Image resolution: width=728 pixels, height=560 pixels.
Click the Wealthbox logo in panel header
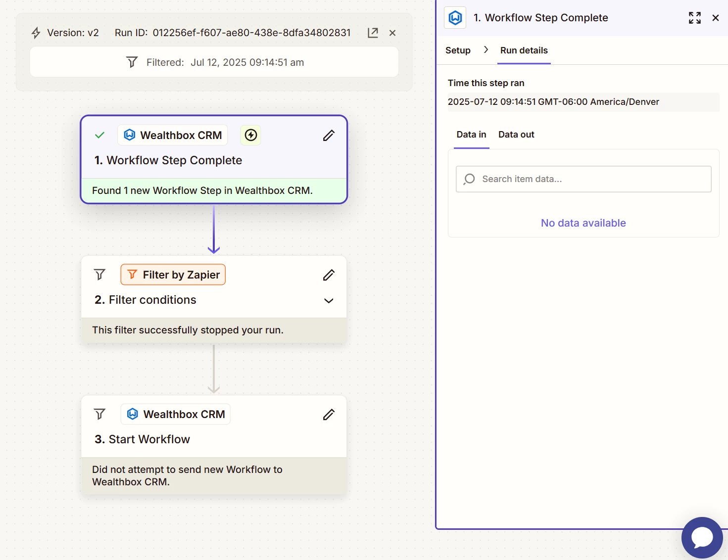[x=455, y=18]
